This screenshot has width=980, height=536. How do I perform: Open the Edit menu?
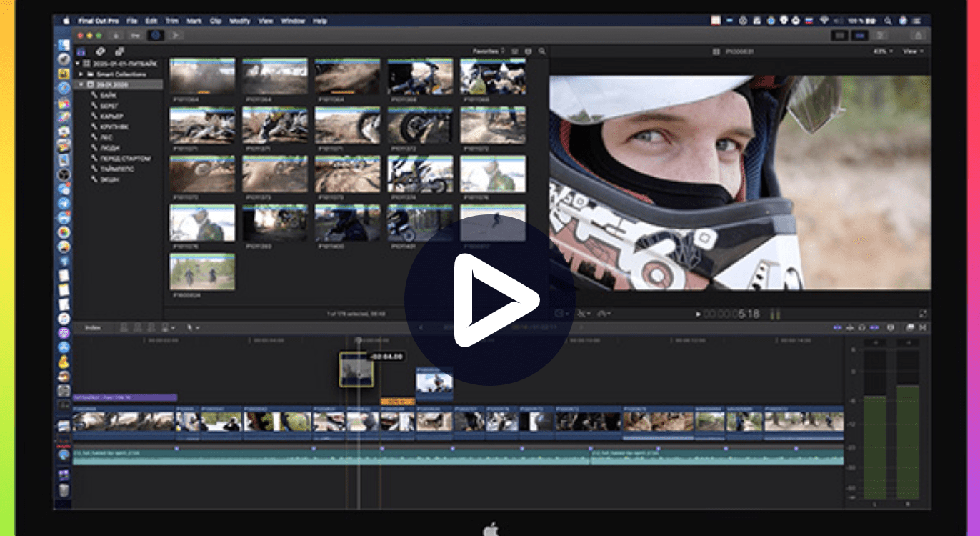pyautogui.click(x=151, y=21)
